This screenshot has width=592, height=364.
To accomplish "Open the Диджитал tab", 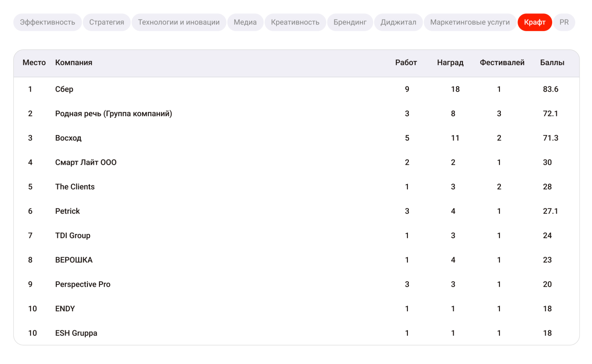I will pos(398,22).
